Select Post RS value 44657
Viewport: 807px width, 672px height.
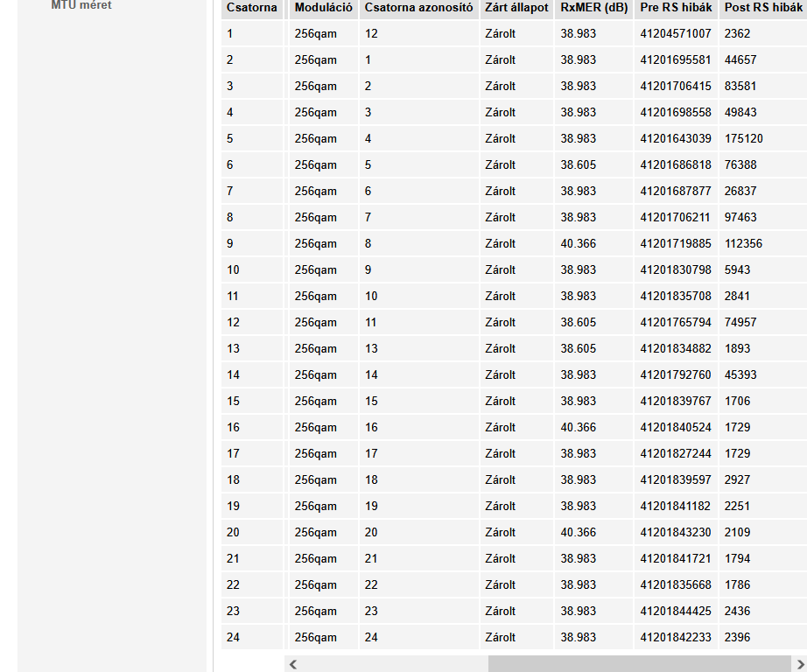(740, 59)
